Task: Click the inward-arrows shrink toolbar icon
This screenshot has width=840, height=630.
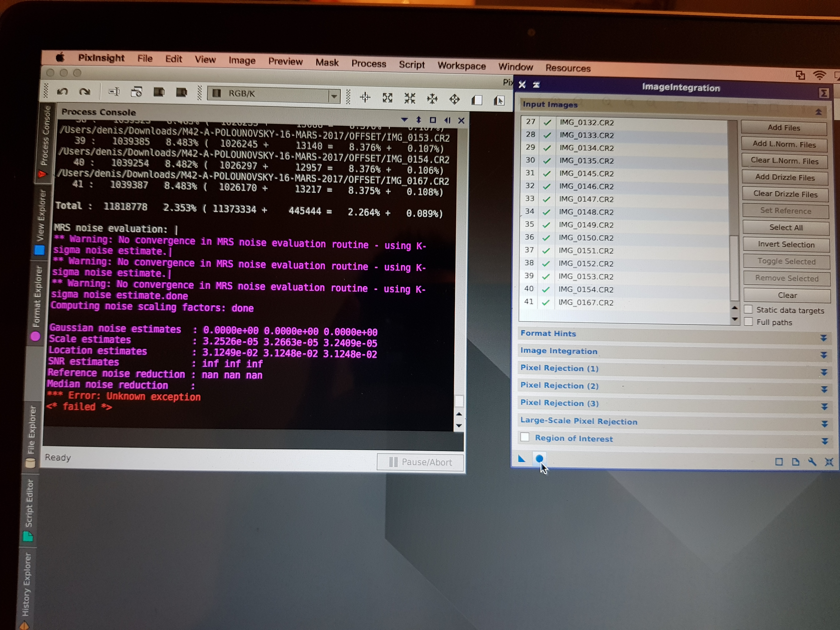Action: pyautogui.click(x=410, y=98)
